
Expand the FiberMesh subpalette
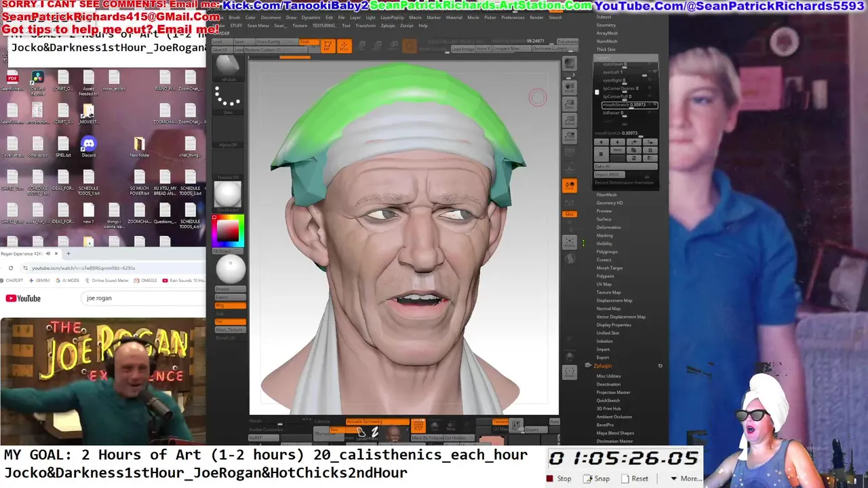pos(607,195)
